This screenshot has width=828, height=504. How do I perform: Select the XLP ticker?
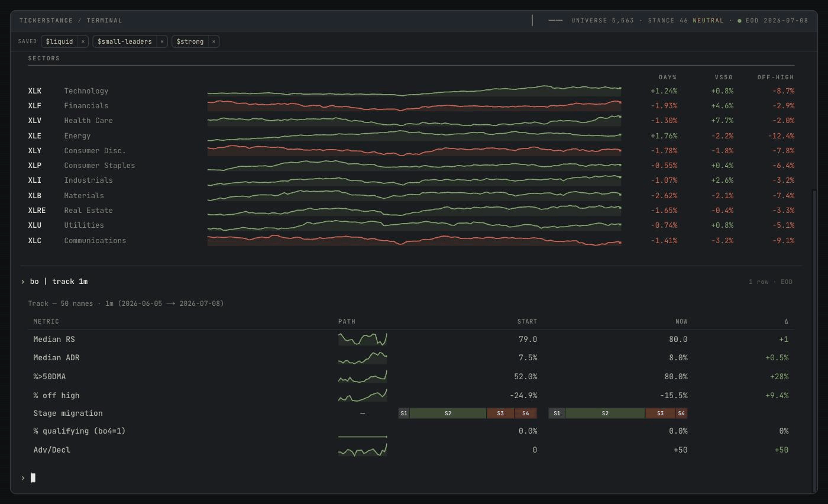click(x=35, y=166)
